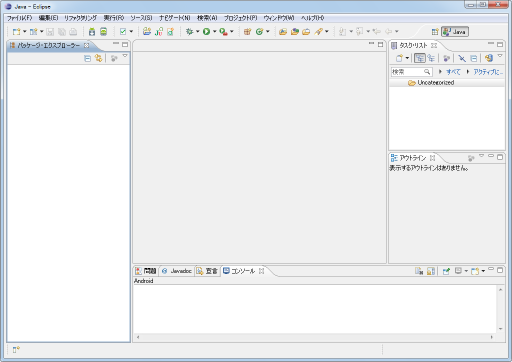Open the Android SDK Manager icon
The height and width of the screenshot is (362, 512).
coord(92,32)
